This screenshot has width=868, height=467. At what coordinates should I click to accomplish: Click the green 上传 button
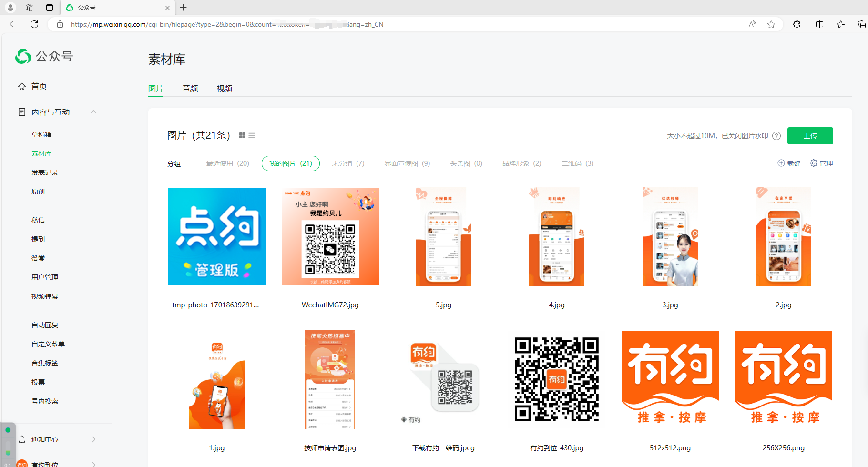point(810,136)
